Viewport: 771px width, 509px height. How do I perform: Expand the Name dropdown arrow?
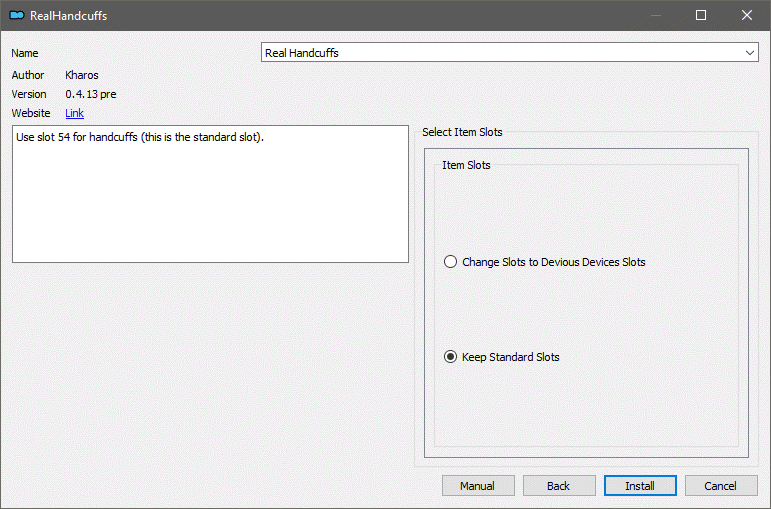750,53
